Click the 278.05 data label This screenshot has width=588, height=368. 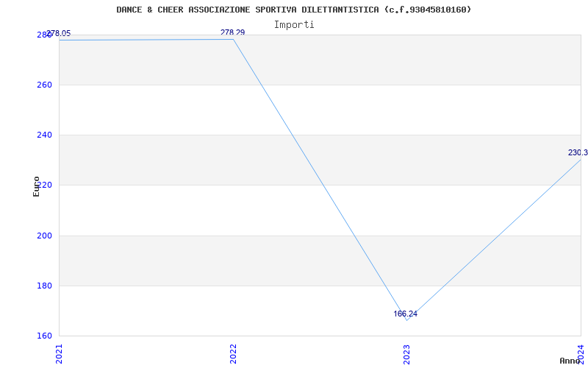[x=59, y=34]
